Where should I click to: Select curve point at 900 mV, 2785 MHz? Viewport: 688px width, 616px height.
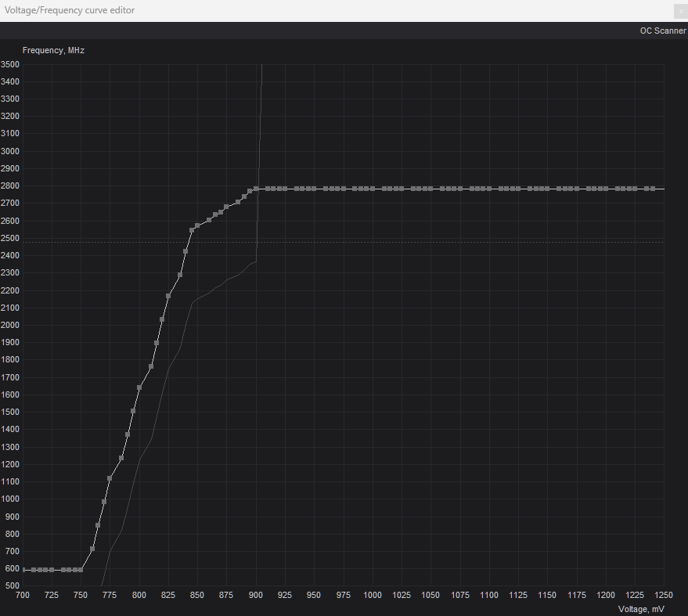point(256,189)
